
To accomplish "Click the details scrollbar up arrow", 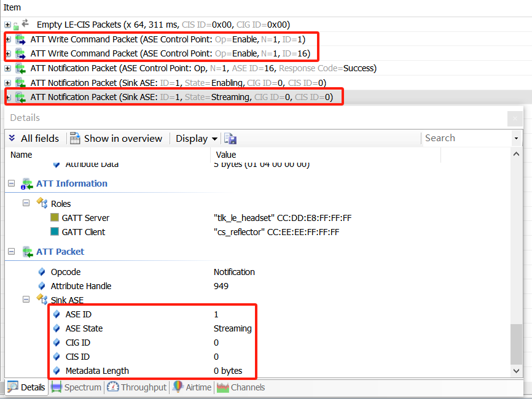I will click(516, 154).
